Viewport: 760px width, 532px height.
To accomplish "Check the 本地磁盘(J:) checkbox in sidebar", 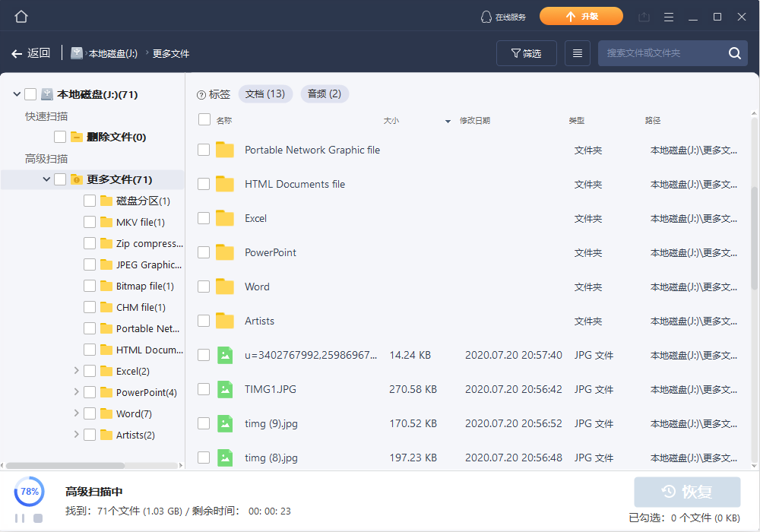I will [x=30, y=93].
